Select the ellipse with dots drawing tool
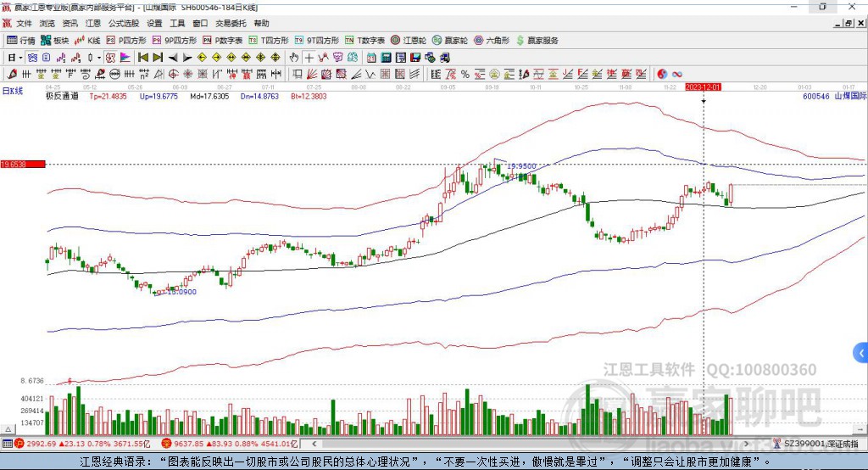The height and width of the screenshot is (470, 868). point(114,75)
